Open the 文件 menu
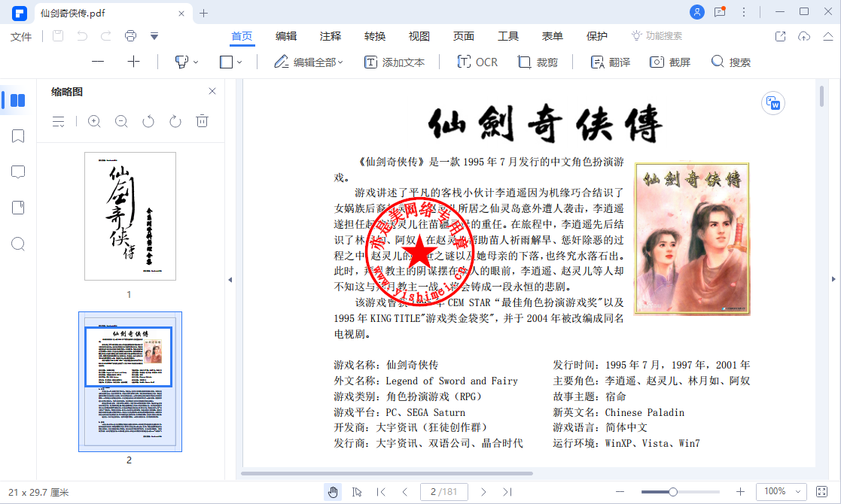841x504 pixels. pyautogui.click(x=21, y=36)
